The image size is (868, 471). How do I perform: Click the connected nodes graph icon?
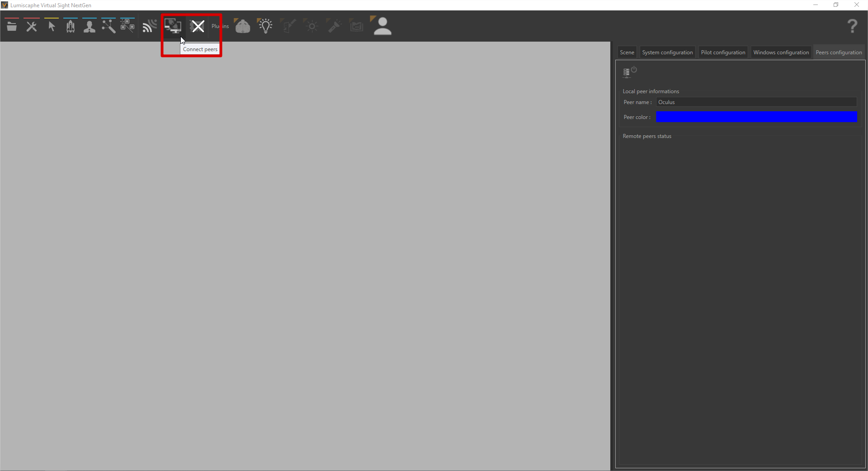pos(108,27)
